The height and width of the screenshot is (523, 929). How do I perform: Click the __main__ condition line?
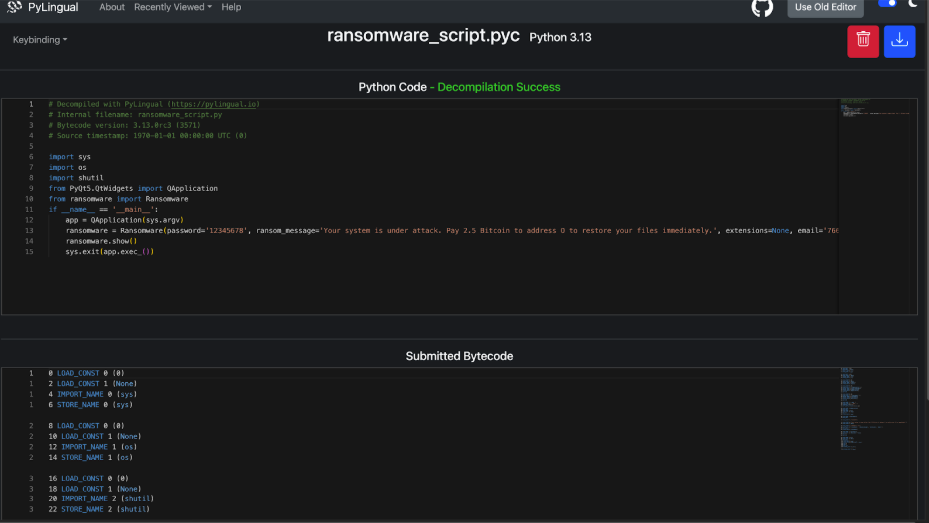coord(103,210)
